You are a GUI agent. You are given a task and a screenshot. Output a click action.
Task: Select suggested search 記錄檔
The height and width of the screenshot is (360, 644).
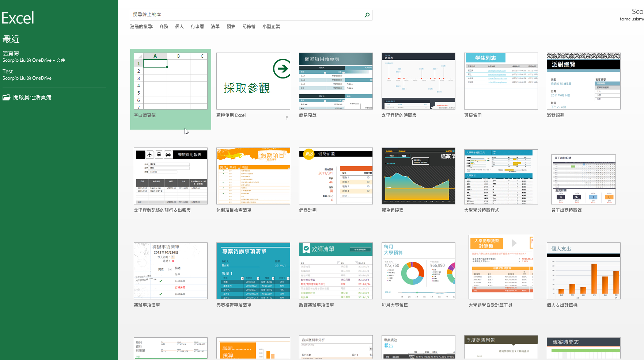pyautogui.click(x=249, y=27)
